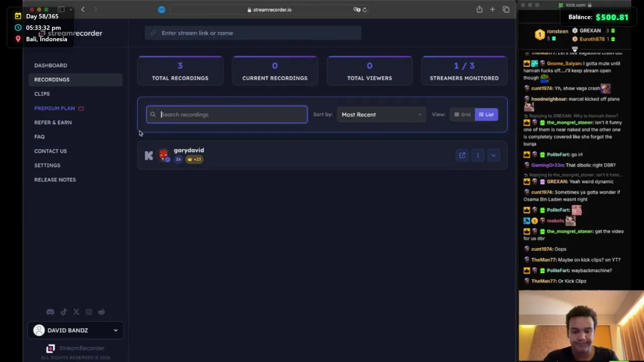Click the translate icon in address bar

357,10
